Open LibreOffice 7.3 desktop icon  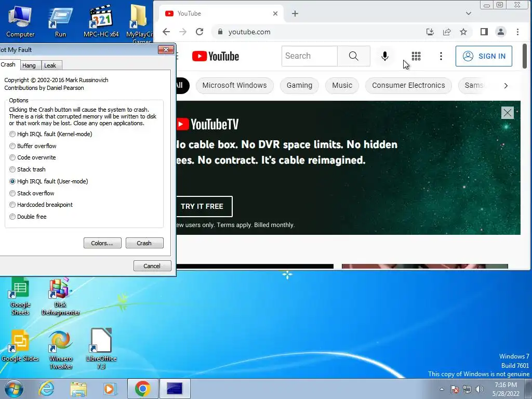[101, 350]
